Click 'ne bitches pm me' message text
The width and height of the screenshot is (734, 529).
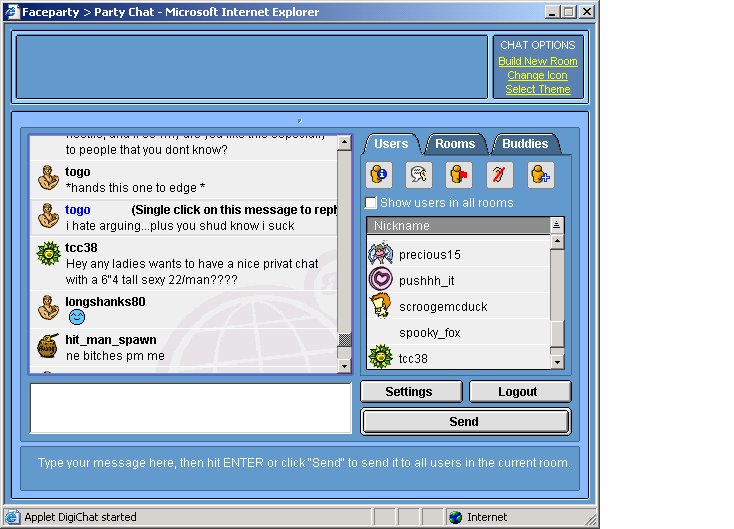[115, 356]
